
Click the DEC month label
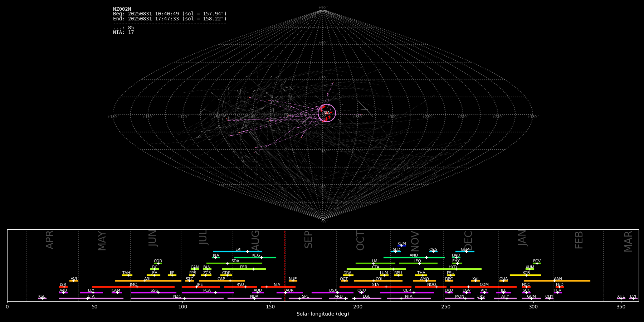pos(468,241)
